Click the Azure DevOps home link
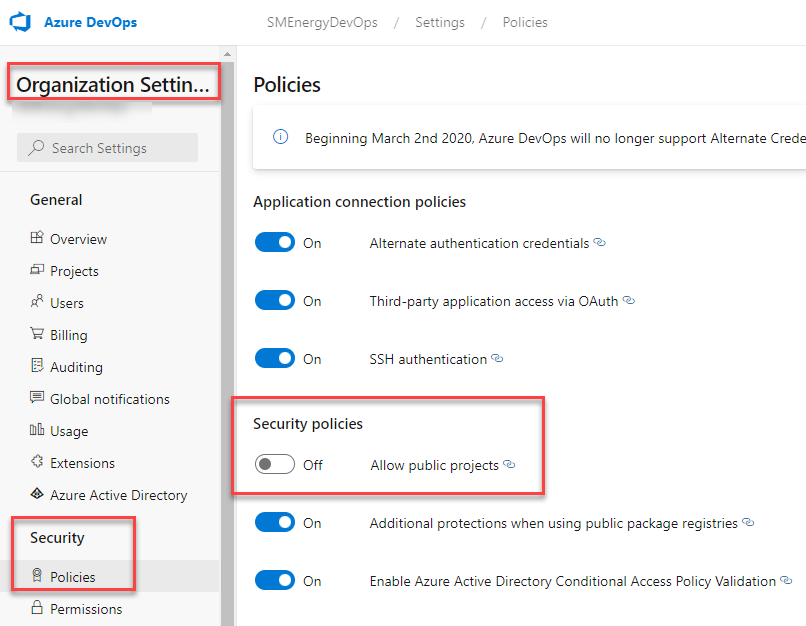 (x=90, y=22)
